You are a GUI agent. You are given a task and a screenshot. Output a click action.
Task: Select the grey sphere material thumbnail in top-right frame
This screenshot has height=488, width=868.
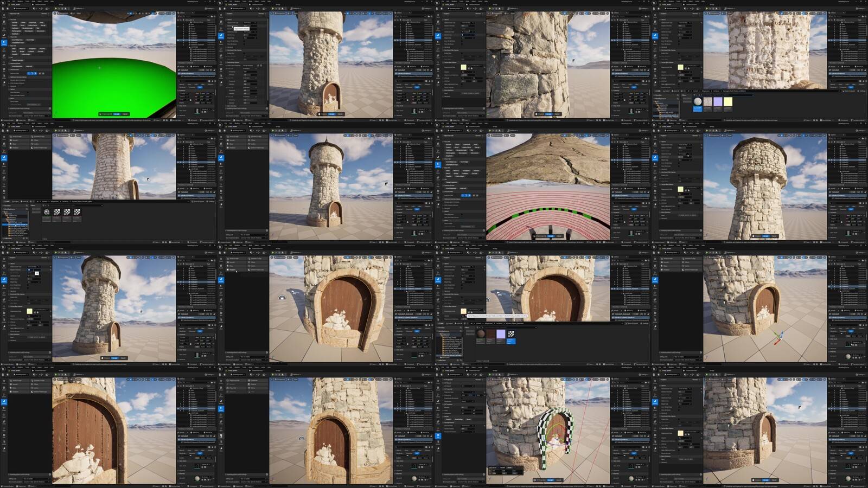[x=698, y=101]
